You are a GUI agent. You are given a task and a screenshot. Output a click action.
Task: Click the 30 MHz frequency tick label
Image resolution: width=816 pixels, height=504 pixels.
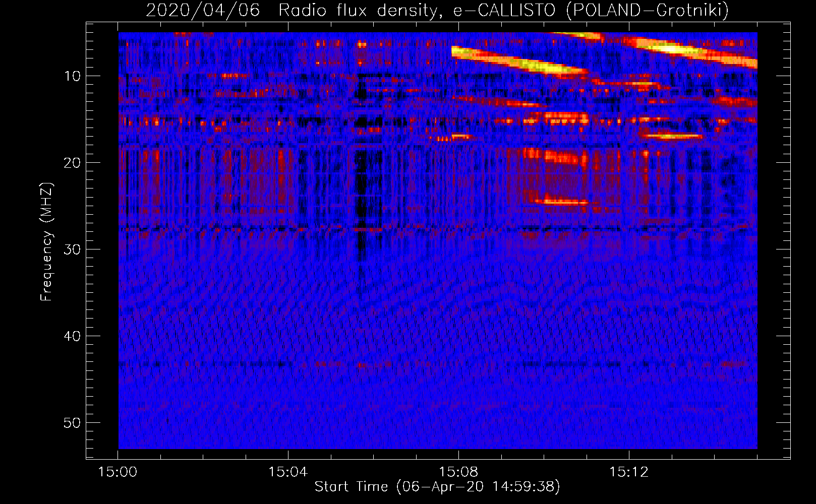[x=72, y=249]
